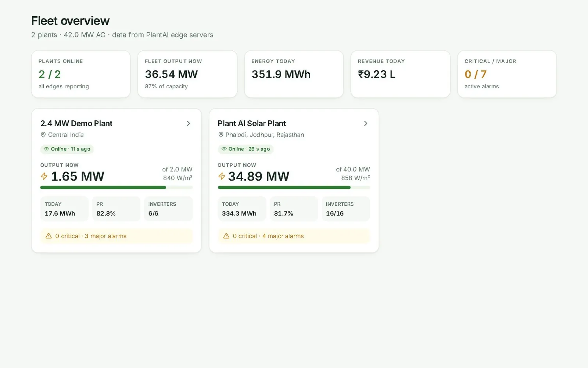Click the wifi icon in Online 26 s ago badge
This screenshot has height=368, width=588.
(224, 149)
